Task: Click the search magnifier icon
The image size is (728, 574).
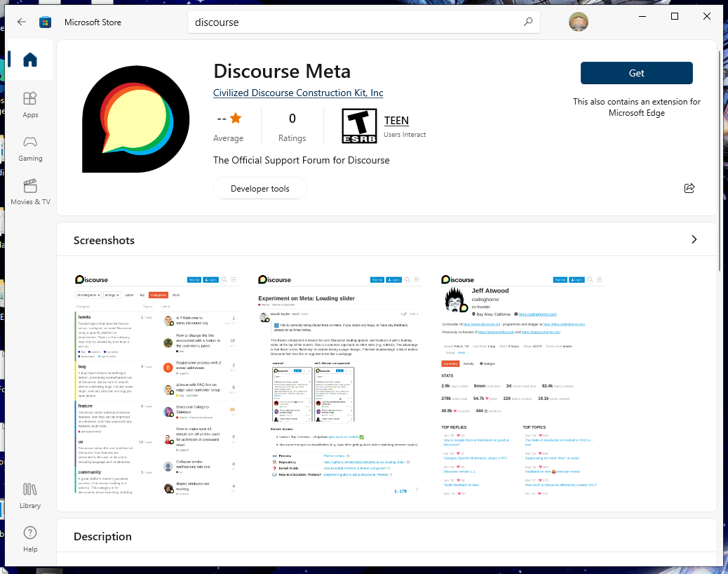Action: [528, 22]
